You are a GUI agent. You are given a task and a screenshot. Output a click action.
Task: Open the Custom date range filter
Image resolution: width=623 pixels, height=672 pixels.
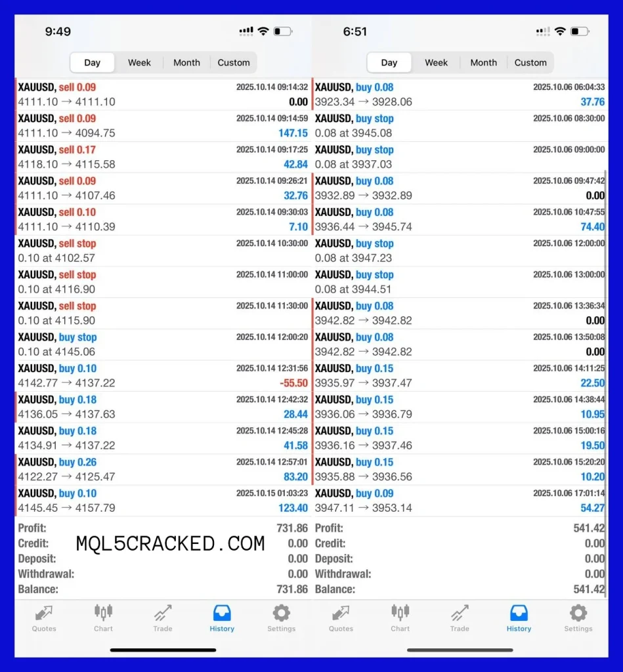(234, 62)
